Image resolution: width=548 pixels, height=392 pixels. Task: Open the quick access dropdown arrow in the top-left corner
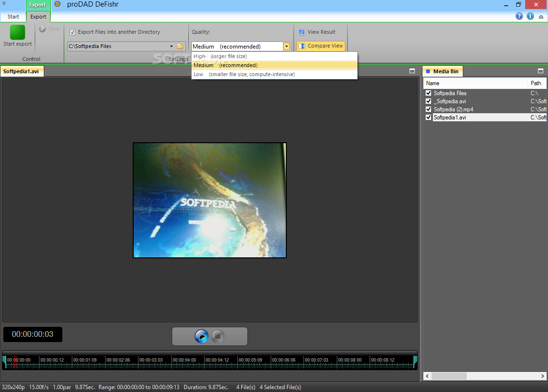pos(4,3)
